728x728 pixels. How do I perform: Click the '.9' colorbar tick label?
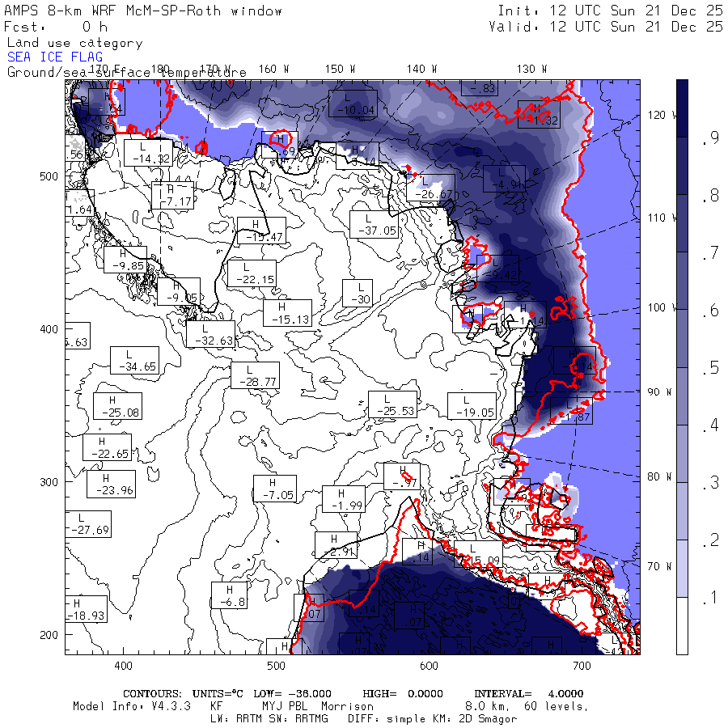711,138
